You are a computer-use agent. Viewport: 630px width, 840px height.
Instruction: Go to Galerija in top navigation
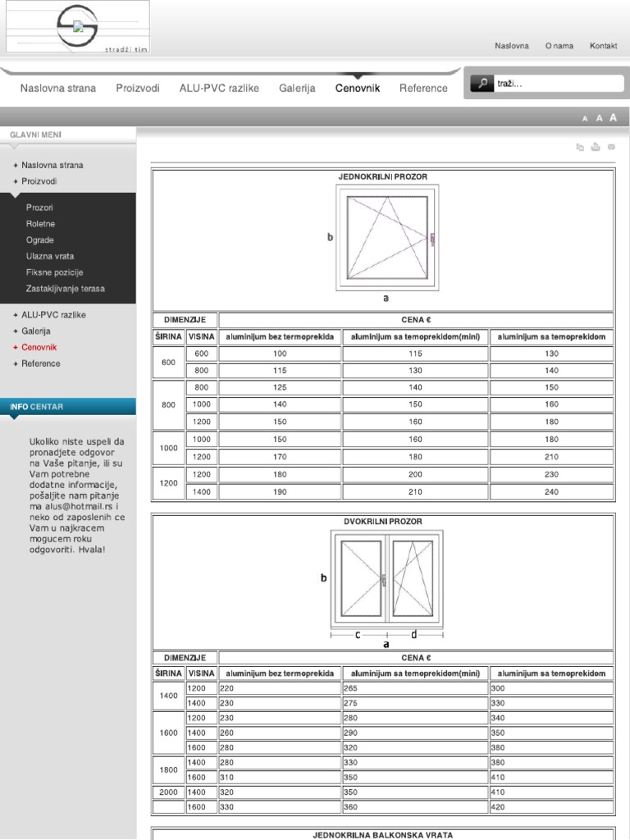(297, 88)
